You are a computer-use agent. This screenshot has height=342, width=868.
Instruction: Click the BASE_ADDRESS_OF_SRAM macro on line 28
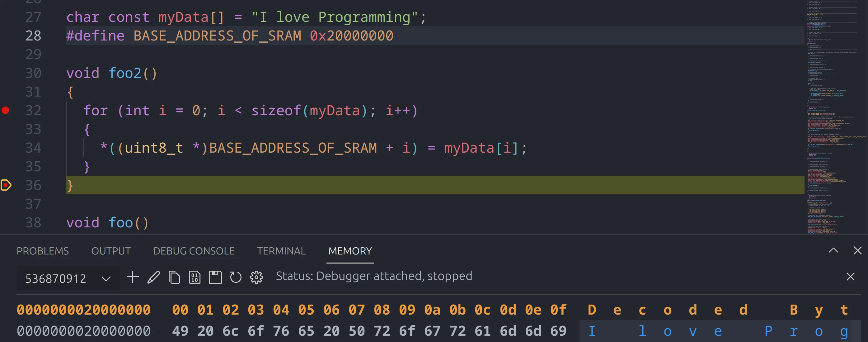pyautogui.click(x=217, y=36)
